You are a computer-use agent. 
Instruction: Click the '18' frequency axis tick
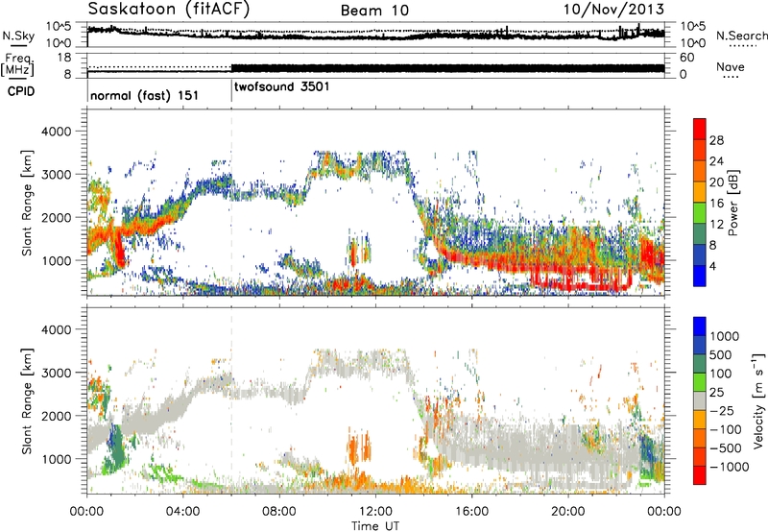pyautogui.click(x=64, y=57)
